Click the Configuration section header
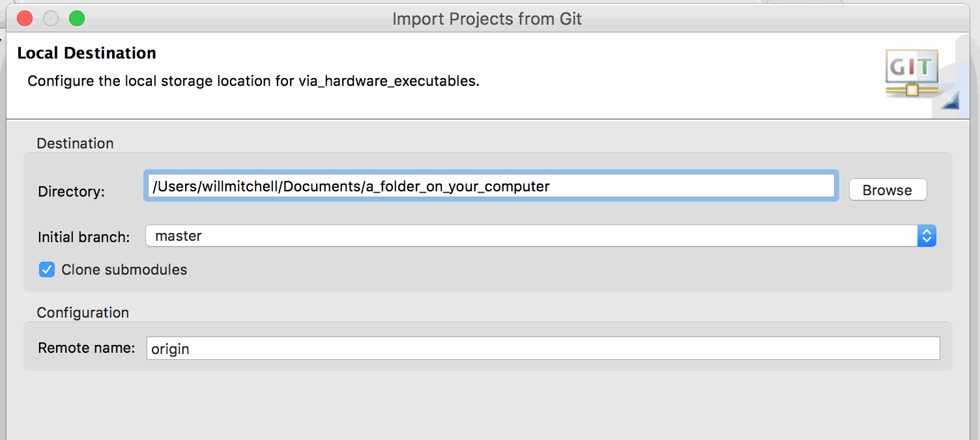This screenshot has width=980, height=440. pos(83,312)
